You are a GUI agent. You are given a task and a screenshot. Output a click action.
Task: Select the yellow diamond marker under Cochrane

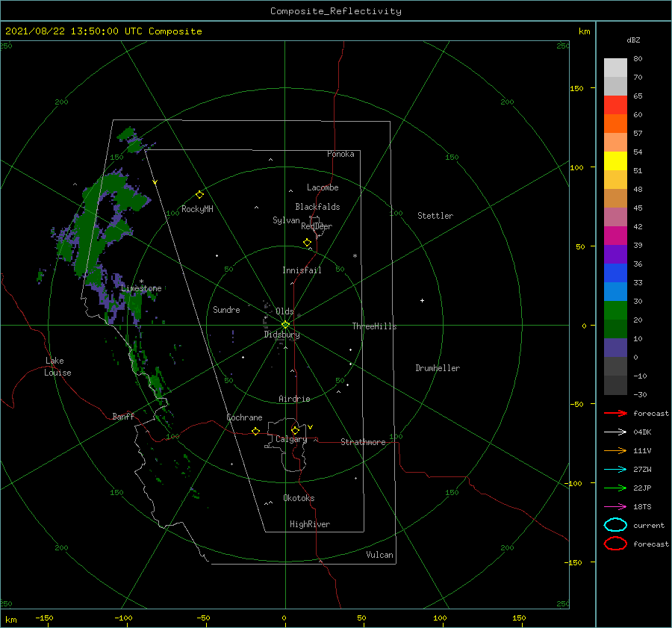[x=255, y=431]
